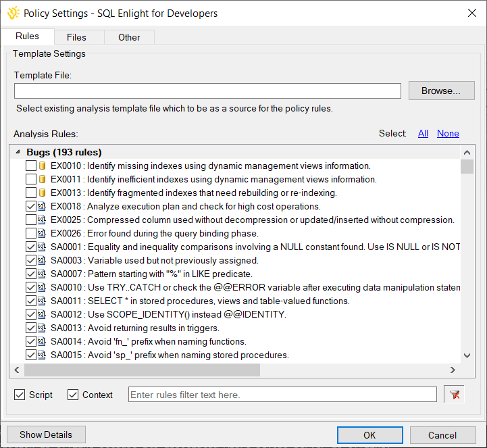Screen dimensions: 487x448
Task: Click the clear filter funnel icon
Action: pos(454,395)
